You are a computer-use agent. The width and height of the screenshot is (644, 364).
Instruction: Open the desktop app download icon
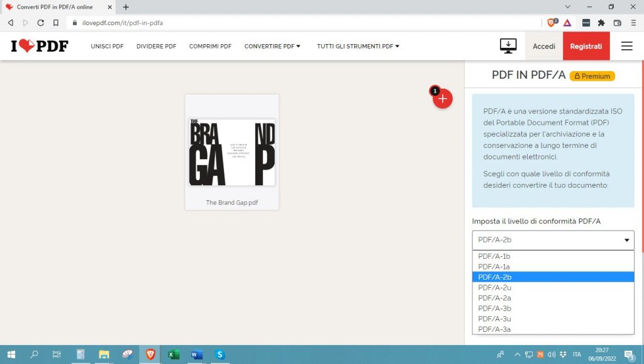pos(508,46)
